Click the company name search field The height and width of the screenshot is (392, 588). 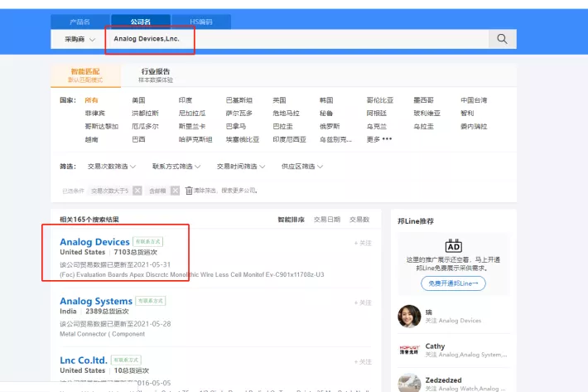coord(296,39)
